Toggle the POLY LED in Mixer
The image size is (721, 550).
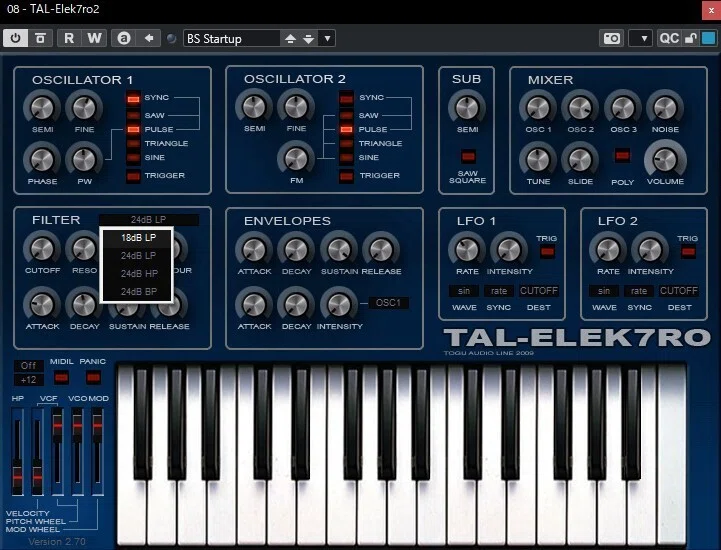622,156
